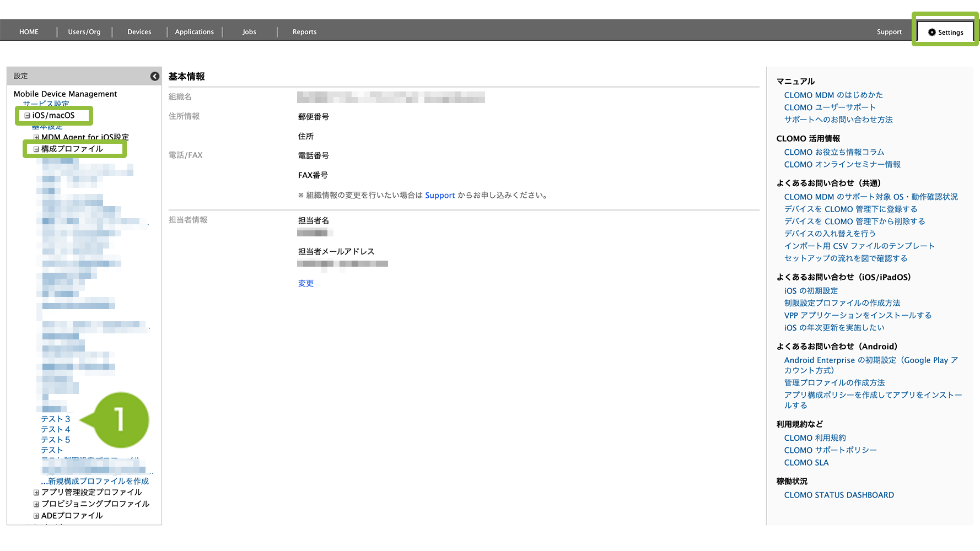This screenshot has width=980, height=551.
Task: Open the Support menu in the top bar
Action: tap(890, 32)
